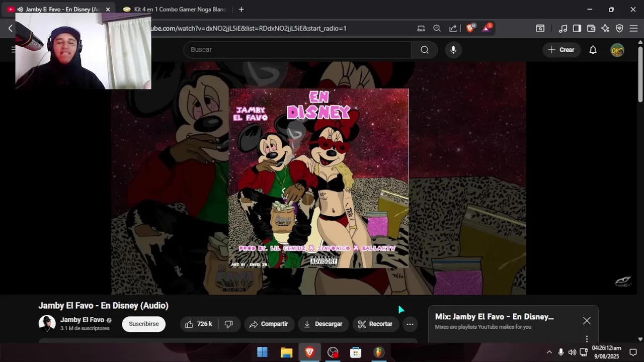Open Microsoft Store from the taskbar
This screenshot has width=644, height=362.
[x=356, y=352]
